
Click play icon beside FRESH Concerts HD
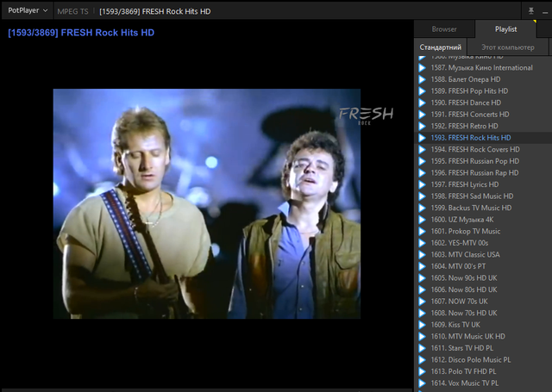click(x=422, y=115)
